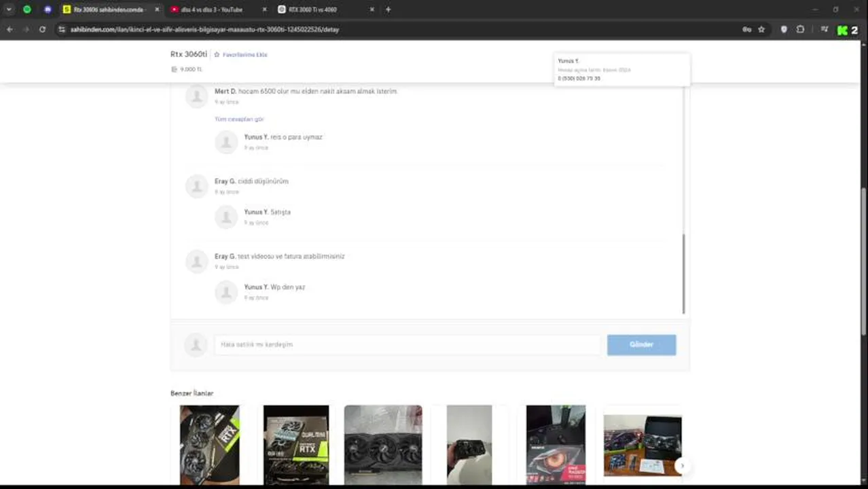The image size is (868, 489).
Task: Click the reply text 'Wp den yaz'
Action: click(288, 287)
